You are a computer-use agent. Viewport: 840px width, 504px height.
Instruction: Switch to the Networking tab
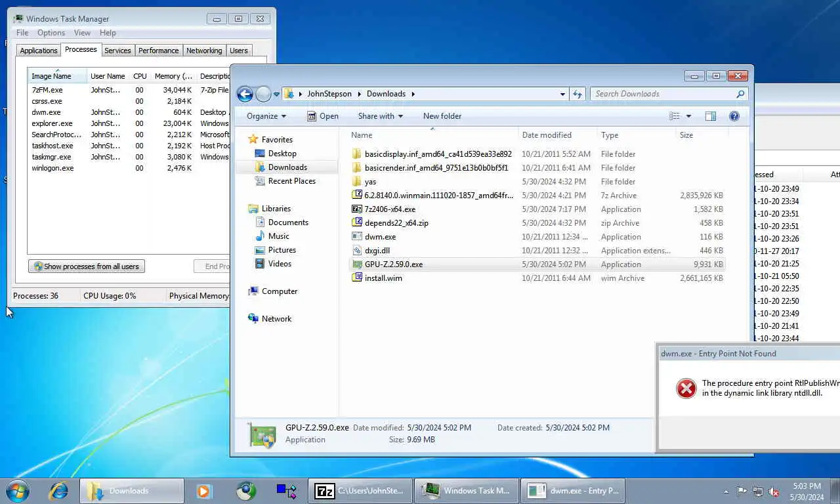tap(204, 51)
